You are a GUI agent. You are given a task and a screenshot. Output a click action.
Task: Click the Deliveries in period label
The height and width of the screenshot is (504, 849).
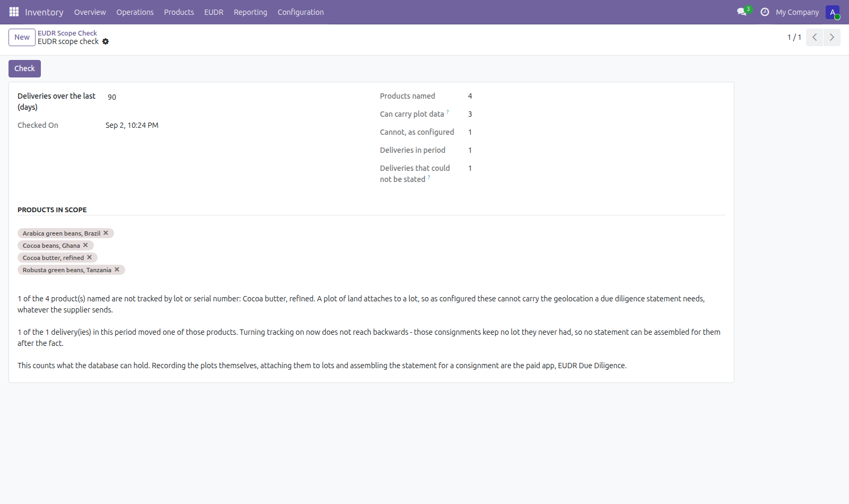pyautogui.click(x=413, y=150)
